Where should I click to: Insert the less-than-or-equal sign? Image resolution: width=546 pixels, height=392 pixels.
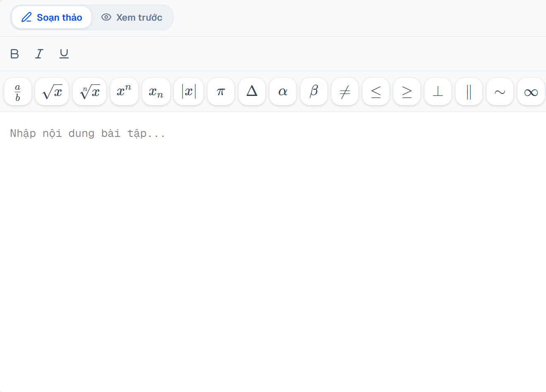pos(376,91)
